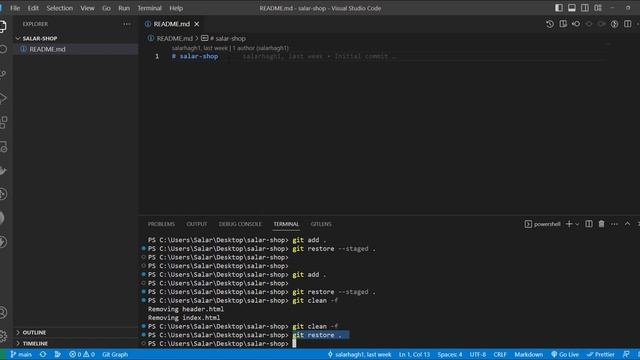Close the README.md editor tab
Viewport: 640px width, 360px height.
[197, 24]
